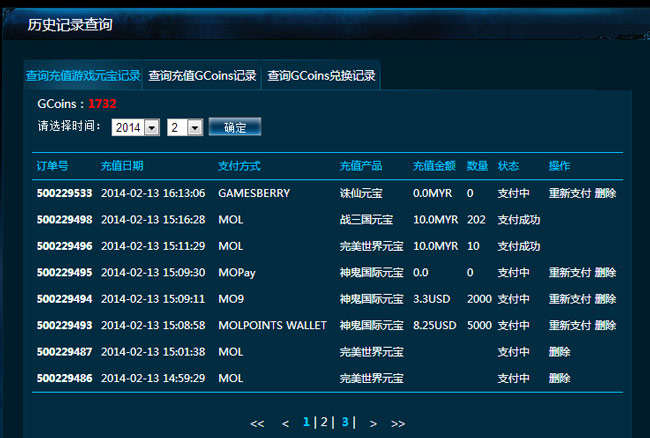Click 重新支付 for order 500229533
This screenshot has width=650, height=438.
pyautogui.click(x=570, y=193)
